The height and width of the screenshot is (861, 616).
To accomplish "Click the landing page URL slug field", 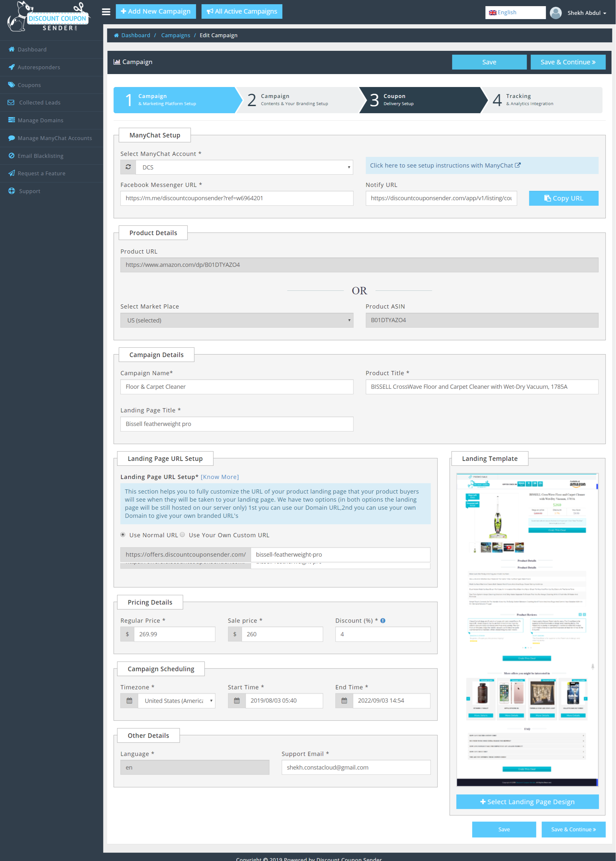I will click(x=340, y=554).
